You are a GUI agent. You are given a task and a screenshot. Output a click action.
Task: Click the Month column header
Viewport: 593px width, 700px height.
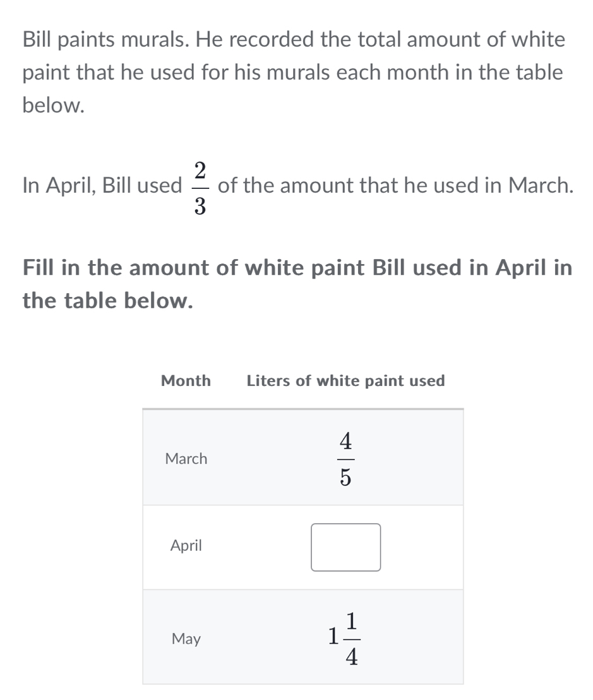coord(186,380)
